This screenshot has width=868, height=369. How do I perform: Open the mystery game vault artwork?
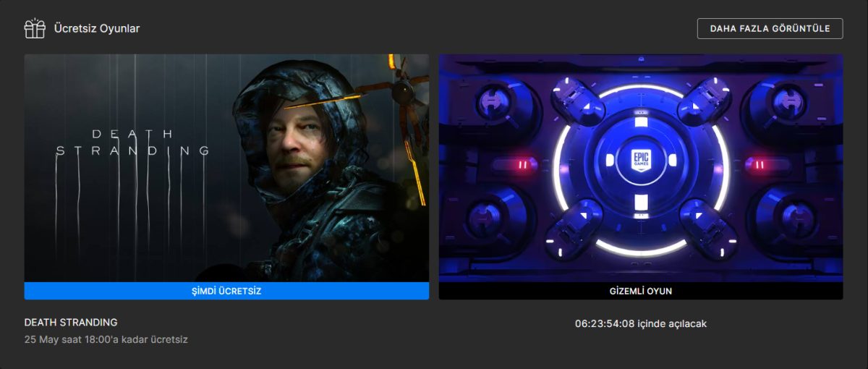641,168
